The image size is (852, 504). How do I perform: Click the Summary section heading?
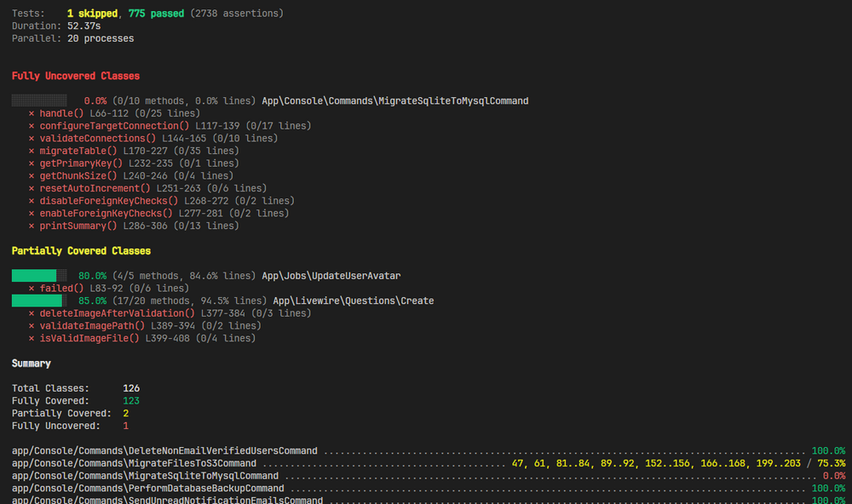[x=31, y=364]
